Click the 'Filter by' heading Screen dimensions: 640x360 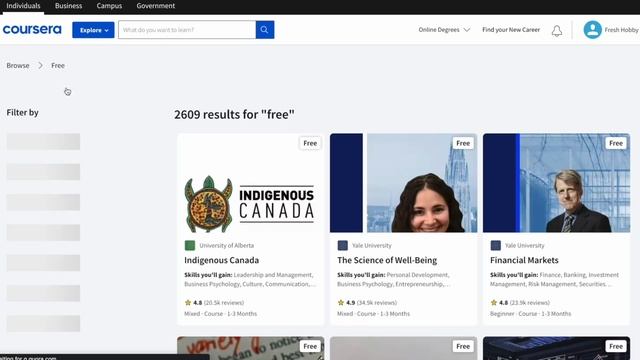[x=22, y=112]
